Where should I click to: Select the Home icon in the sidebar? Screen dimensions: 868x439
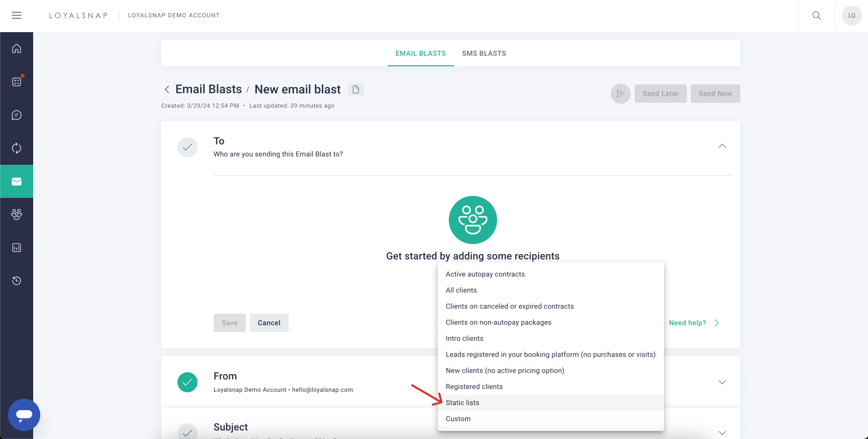click(17, 48)
